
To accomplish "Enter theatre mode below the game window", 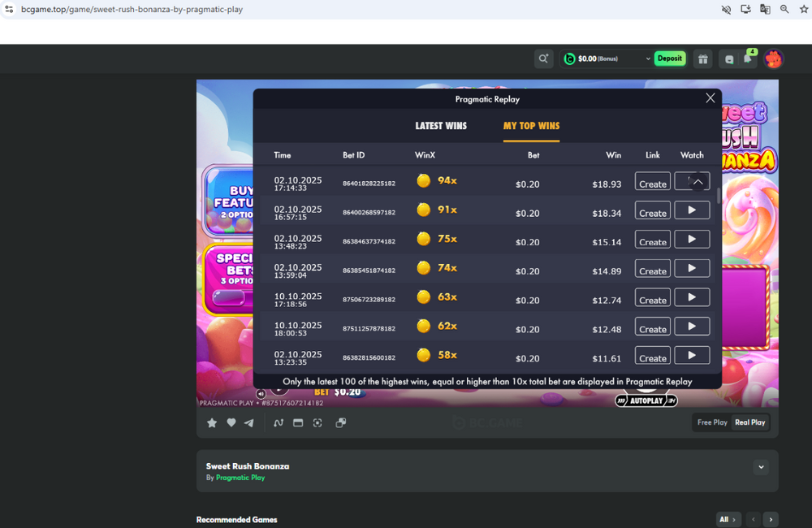I will pos(298,422).
